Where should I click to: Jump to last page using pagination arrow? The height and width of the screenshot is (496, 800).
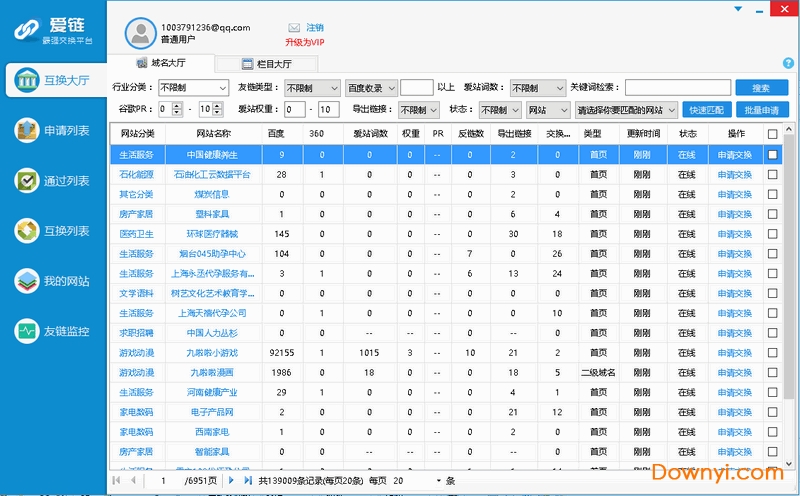tap(247, 481)
